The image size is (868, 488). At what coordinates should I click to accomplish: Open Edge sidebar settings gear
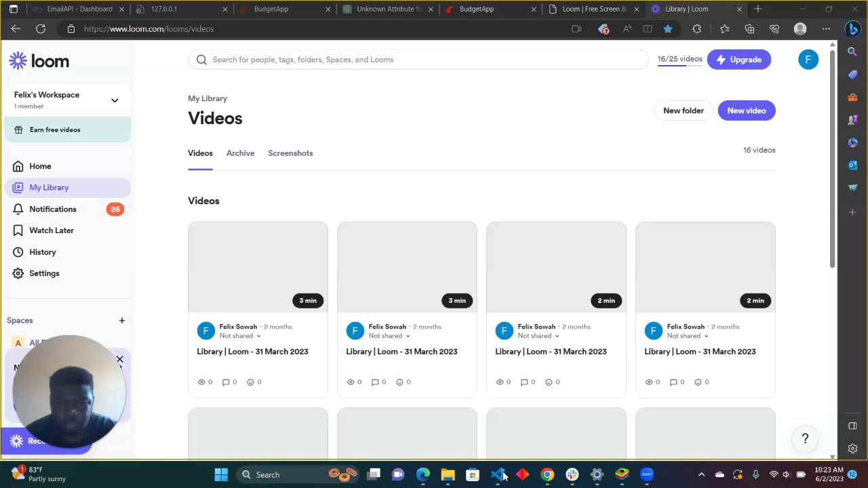coord(852,449)
